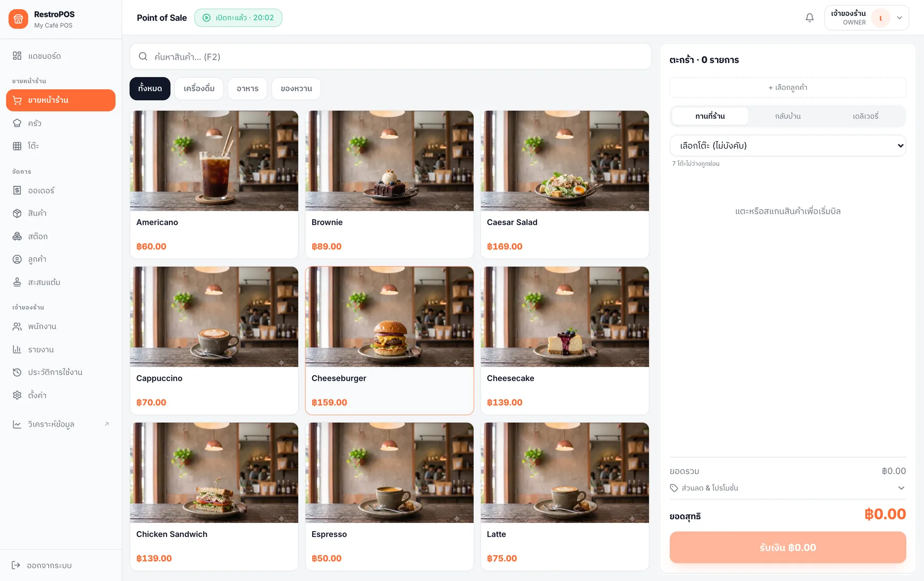Click the ตะกร้า · 0 รายการ heading

coord(704,60)
